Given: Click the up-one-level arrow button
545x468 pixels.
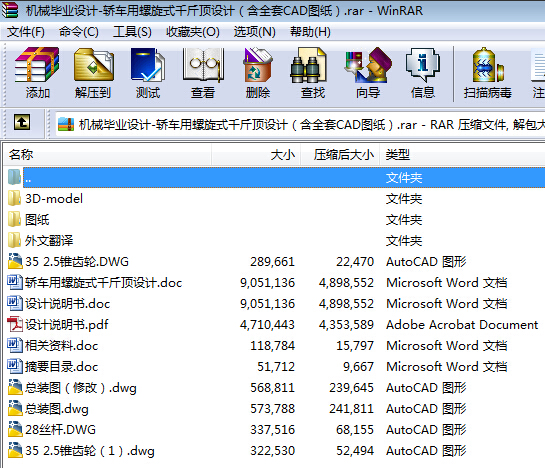Looking at the screenshot, I should click(22, 122).
